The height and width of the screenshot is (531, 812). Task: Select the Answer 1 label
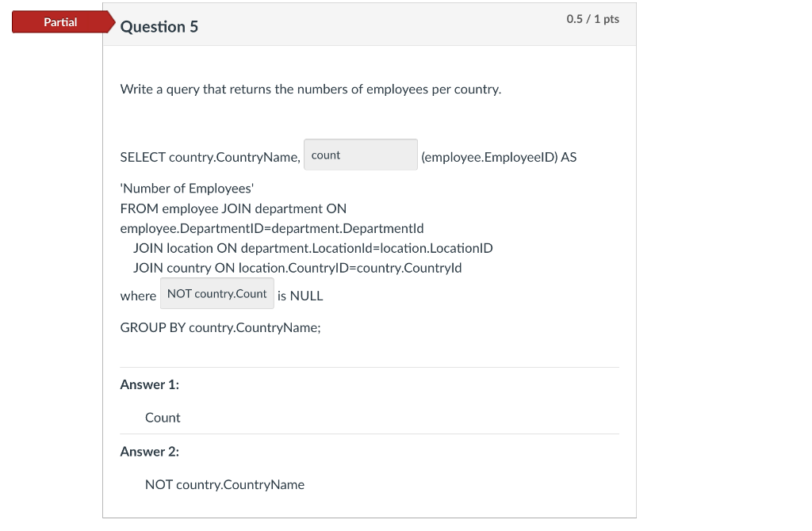(x=149, y=384)
